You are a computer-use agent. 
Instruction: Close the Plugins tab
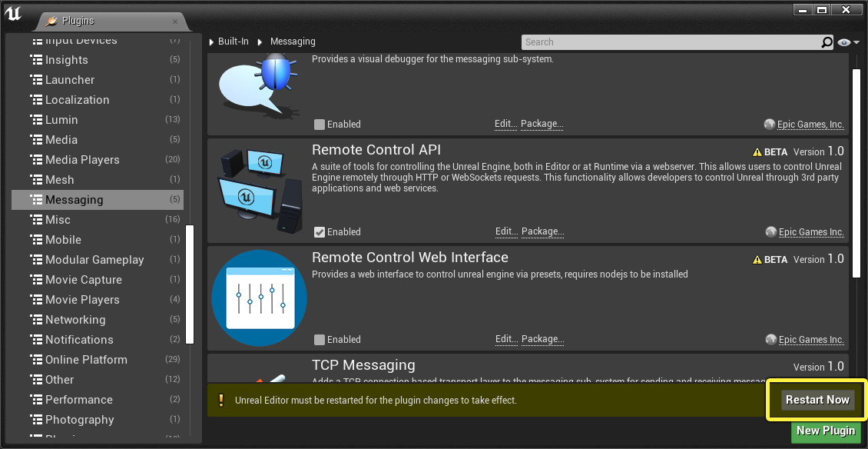click(175, 22)
